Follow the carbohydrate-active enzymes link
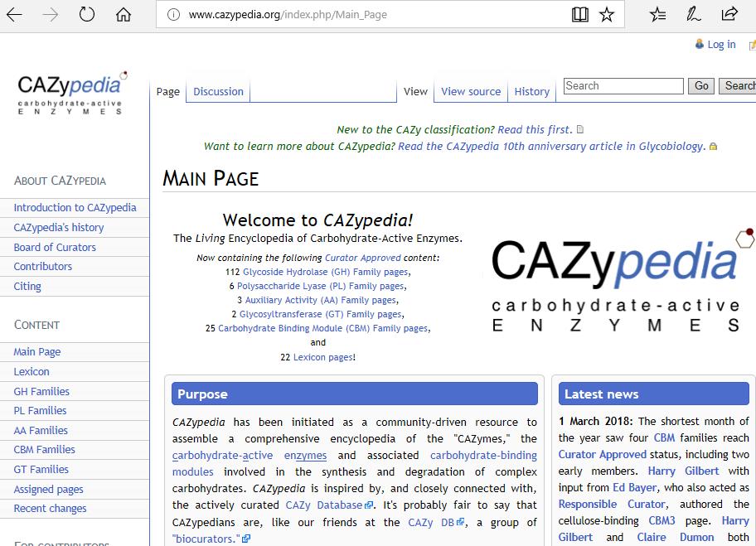Image resolution: width=756 pixels, height=546 pixels. click(x=250, y=456)
